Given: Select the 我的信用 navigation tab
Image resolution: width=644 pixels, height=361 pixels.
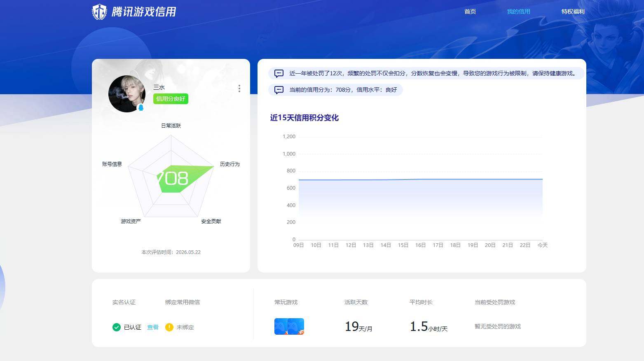Looking at the screenshot, I should tap(518, 12).
